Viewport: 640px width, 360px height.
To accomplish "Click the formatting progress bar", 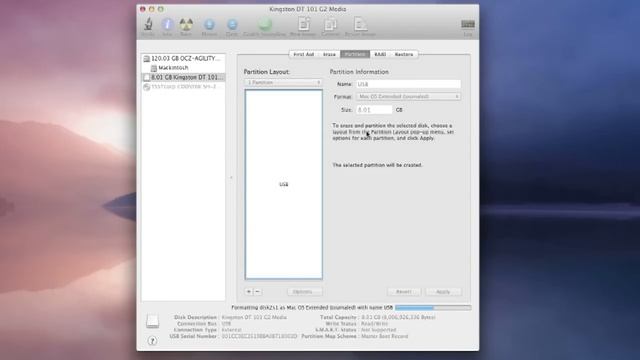I will tap(433, 308).
